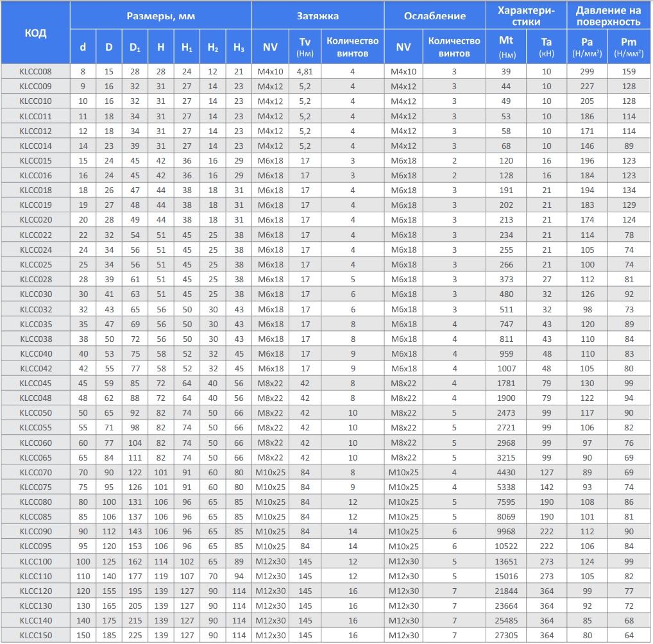Click code cell KLCC050

36,412
